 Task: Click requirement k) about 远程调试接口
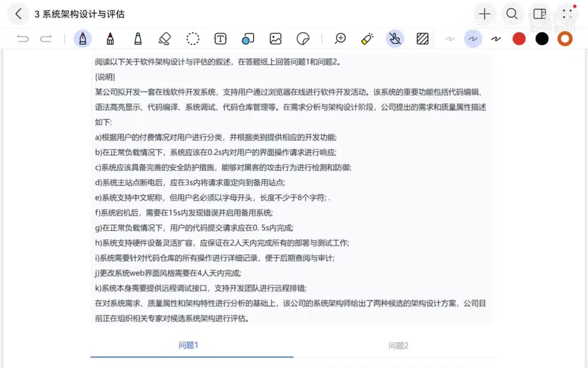[201, 288]
